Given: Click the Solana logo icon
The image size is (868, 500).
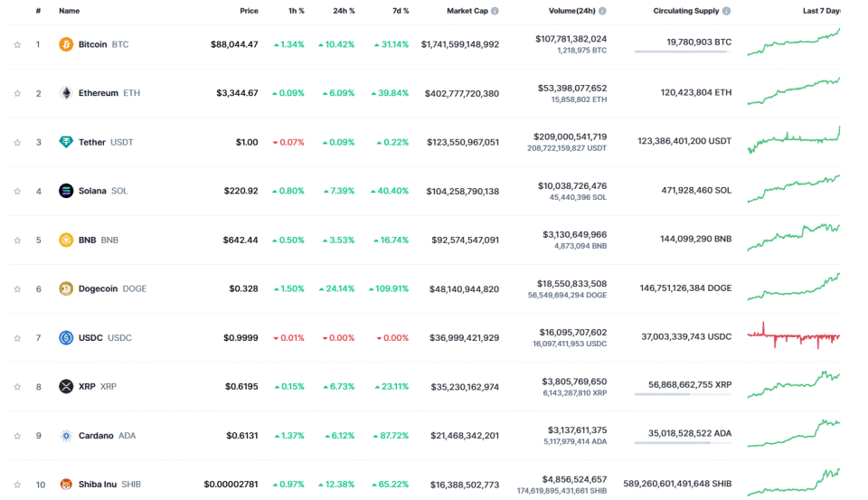Looking at the screenshot, I should [x=66, y=191].
